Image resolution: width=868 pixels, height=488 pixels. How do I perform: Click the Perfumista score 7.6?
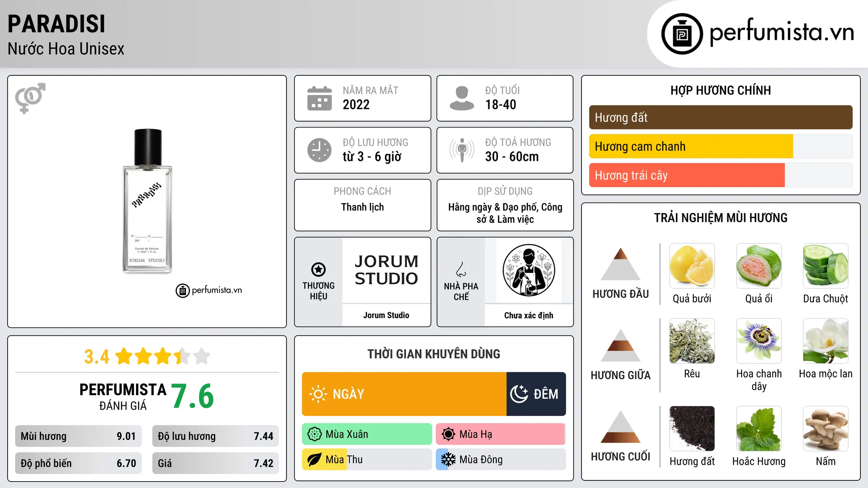pyautogui.click(x=192, y=396)
